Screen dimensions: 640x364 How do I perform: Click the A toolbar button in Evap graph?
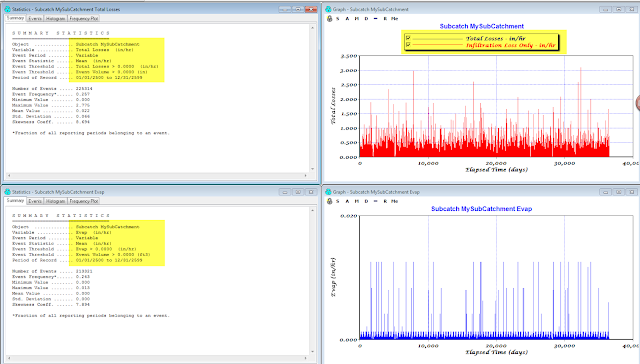pos(347,201)
